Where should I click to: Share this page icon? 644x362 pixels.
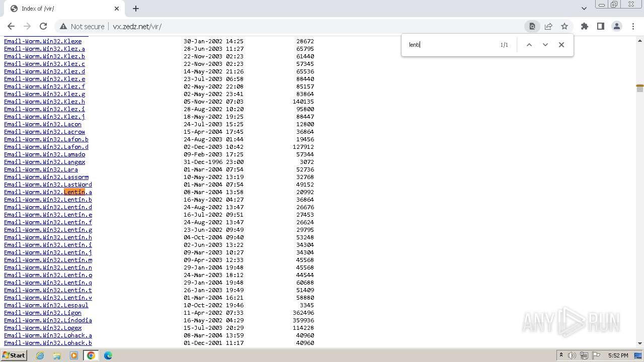pyautogui.click(x=548, y=27)
